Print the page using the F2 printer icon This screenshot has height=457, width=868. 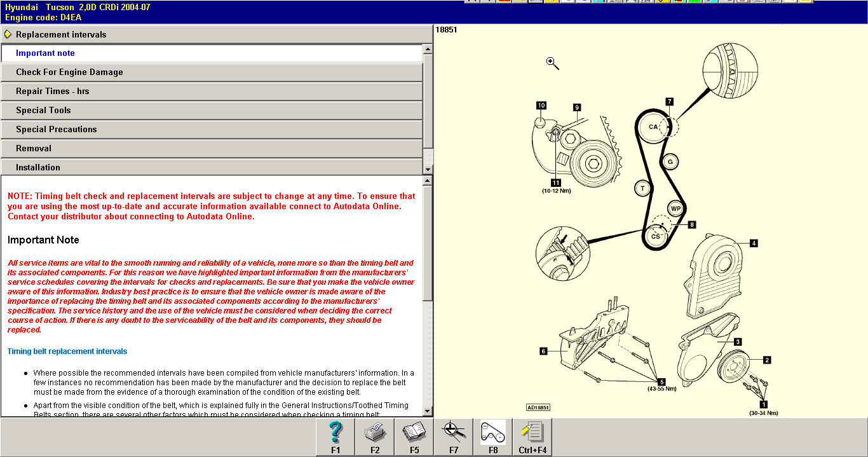375,437
